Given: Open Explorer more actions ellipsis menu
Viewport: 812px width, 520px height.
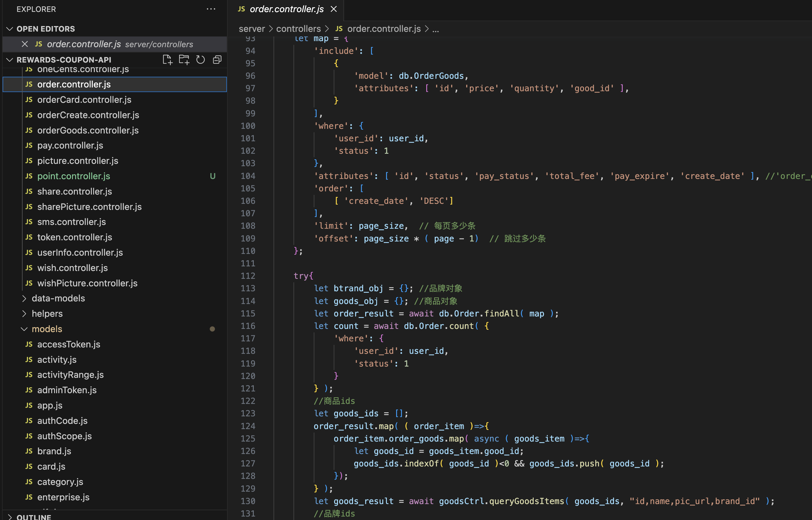Looking at the screenshot, I should pyautogui.click(x=211, y=9).
